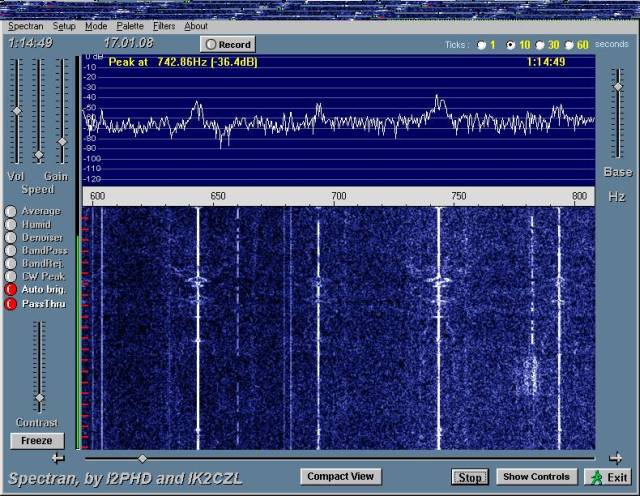Click the Speed slider handle
Screen dimensions: 640x496
click(39, 155)
